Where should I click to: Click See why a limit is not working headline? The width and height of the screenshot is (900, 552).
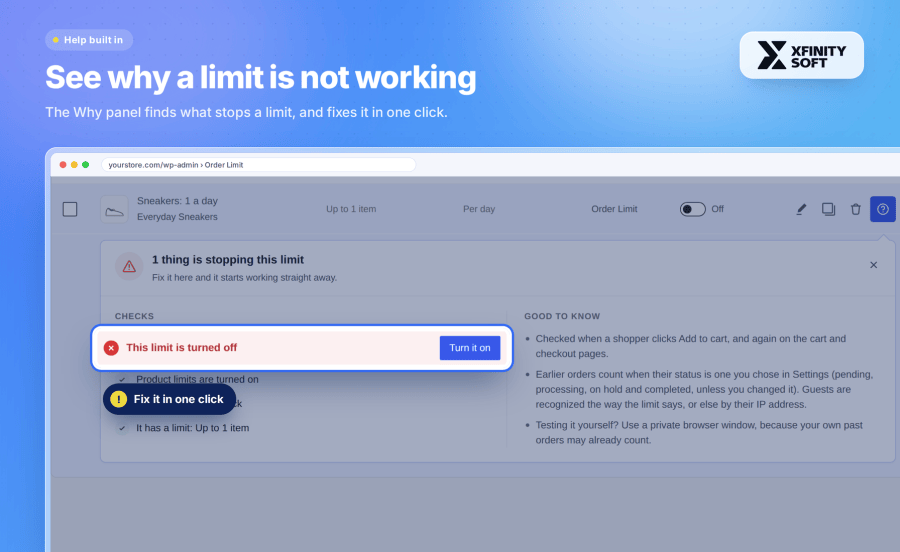tap(261, 77)
